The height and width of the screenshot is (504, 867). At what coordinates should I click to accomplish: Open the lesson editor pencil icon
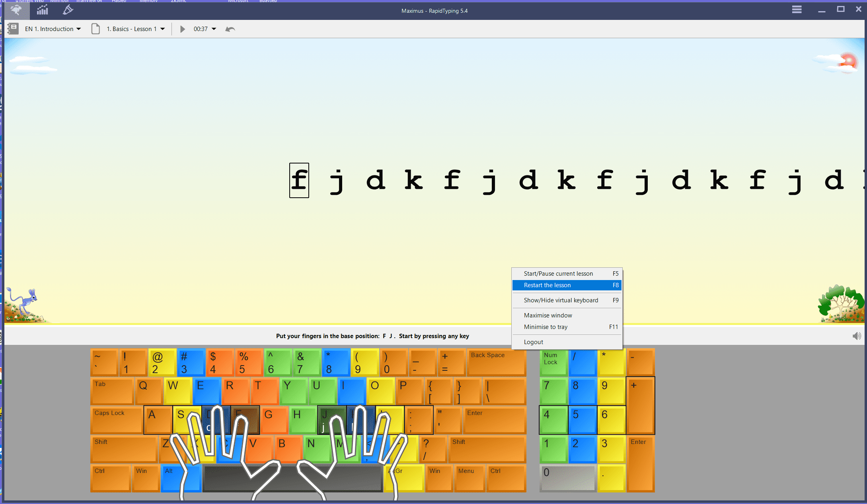(x=68, y=10)
